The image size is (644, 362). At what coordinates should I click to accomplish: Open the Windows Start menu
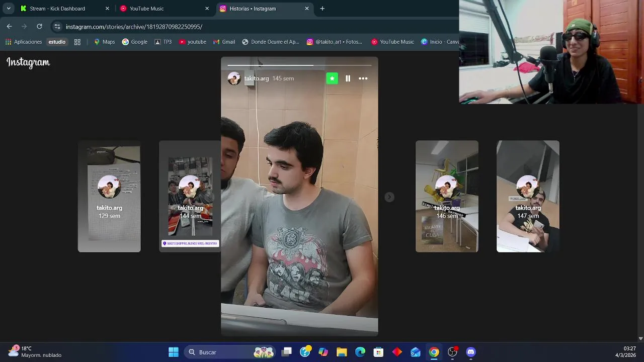(174, 352)
